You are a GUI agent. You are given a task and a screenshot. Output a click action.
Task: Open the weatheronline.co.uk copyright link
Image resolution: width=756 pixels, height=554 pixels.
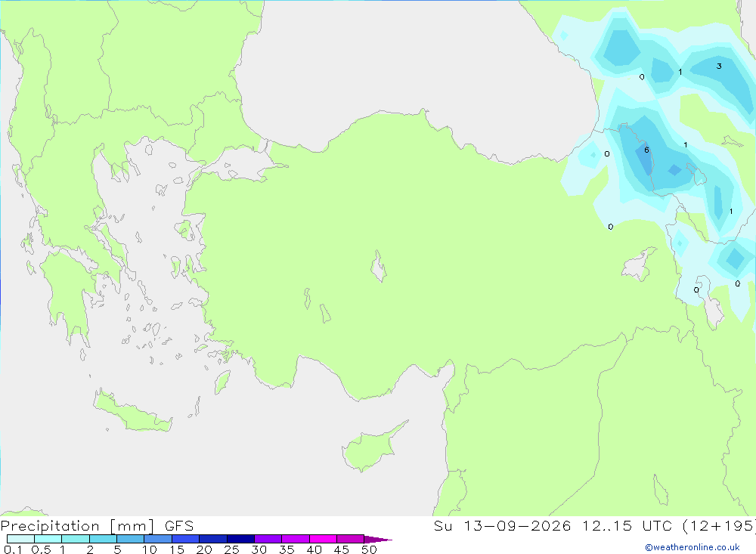click(692, 547)
